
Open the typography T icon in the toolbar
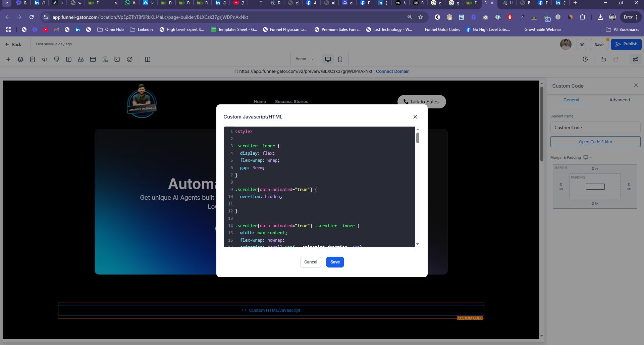pyautogui.click(x=69, y=59)
